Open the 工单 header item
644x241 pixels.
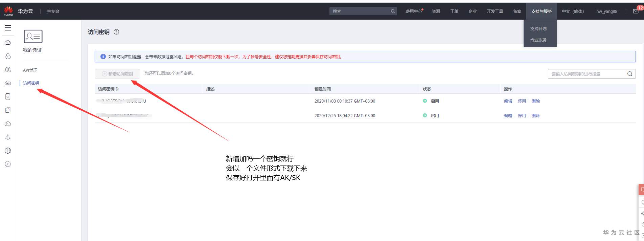click(x=454, y=11)
